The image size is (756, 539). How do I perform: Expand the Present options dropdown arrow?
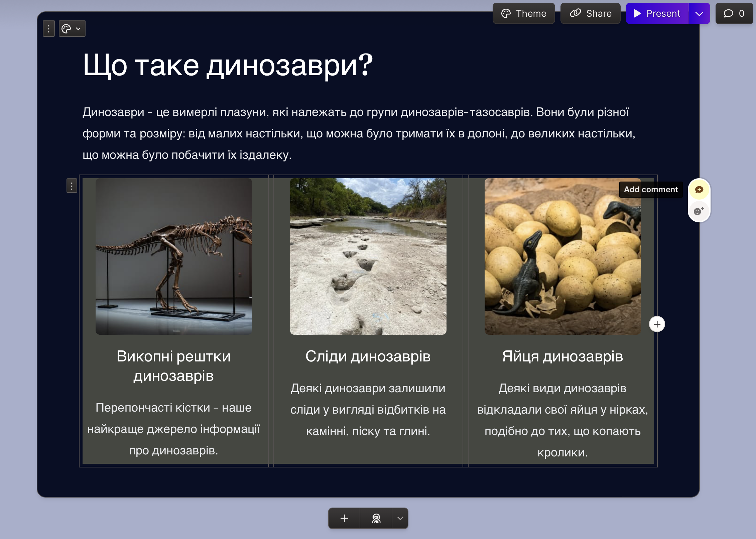pyautogui.click(x=699, y=13)
